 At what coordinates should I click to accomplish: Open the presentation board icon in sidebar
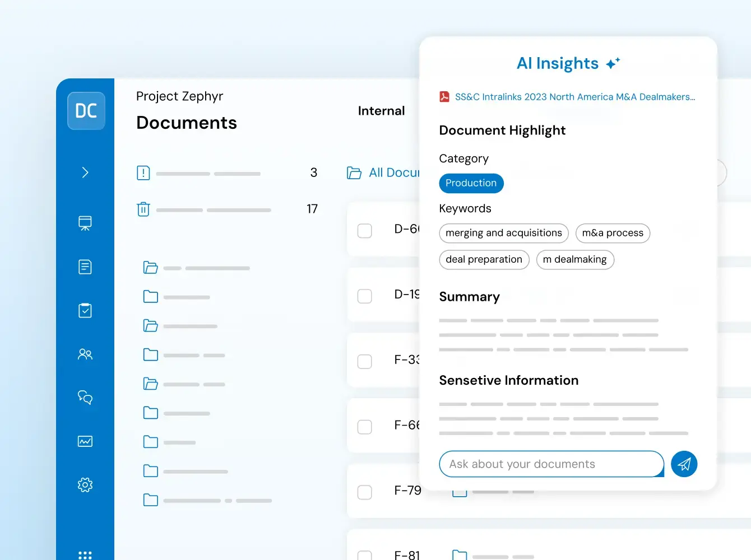pyautogui.click(x=85, y=223)
